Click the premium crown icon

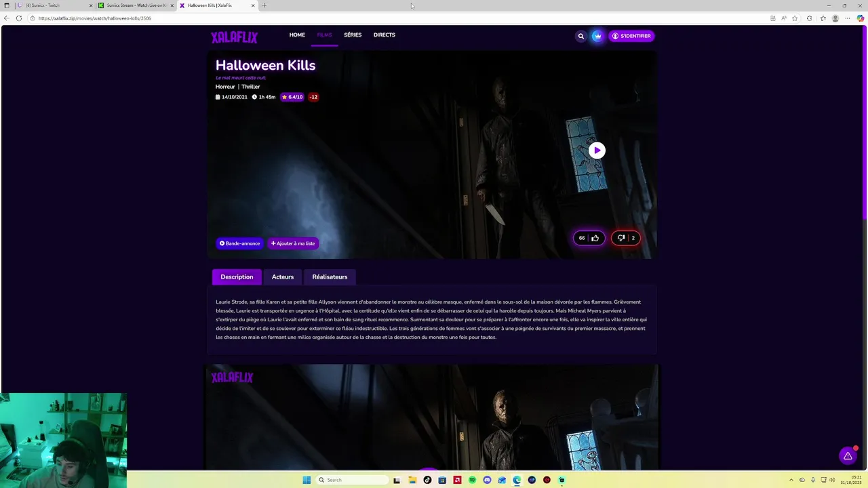pyautogui.click(x=597, y=36)
